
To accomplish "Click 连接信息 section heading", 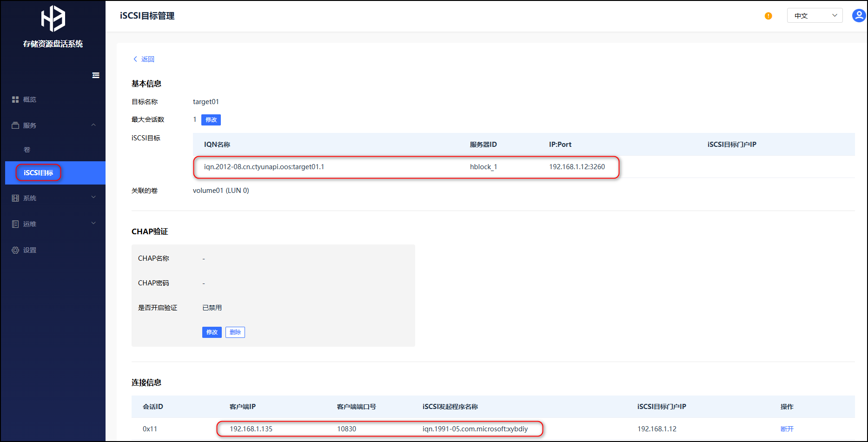I will [x=146, y=383].
